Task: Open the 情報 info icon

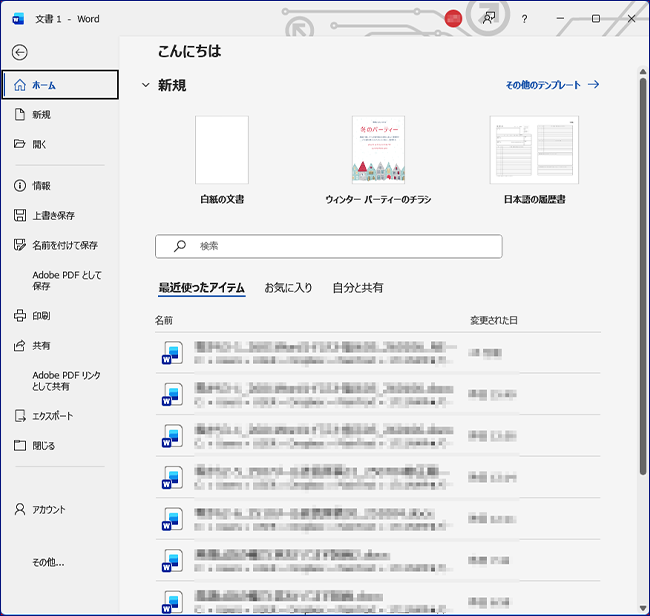Action: pos(20,185)
